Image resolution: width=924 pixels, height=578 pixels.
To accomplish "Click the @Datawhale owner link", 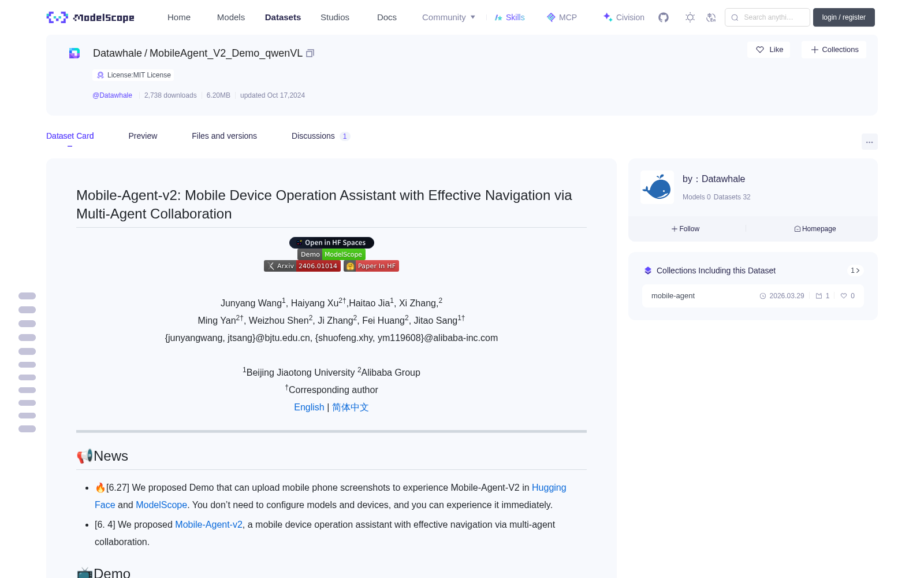I will pyautogui.click(x=112, y=95).
